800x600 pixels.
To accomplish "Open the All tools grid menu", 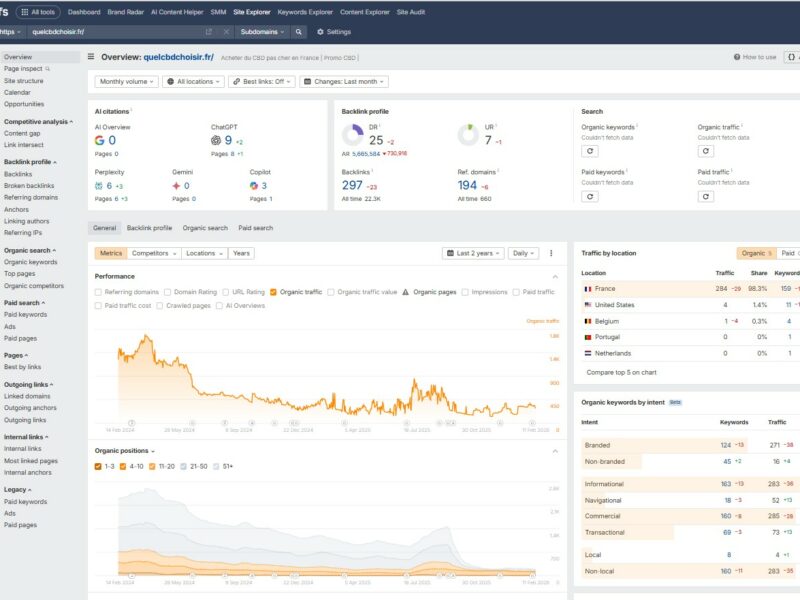I will (x=38, y=12).
